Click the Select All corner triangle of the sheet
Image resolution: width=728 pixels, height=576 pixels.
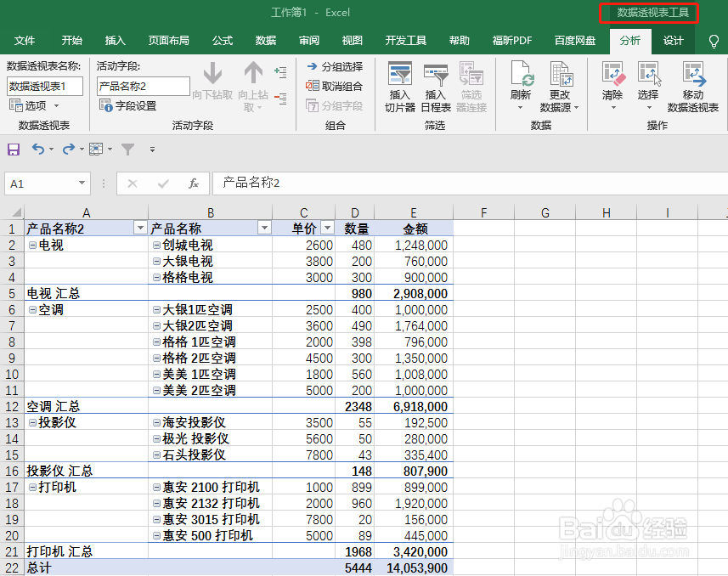[16, 212]
